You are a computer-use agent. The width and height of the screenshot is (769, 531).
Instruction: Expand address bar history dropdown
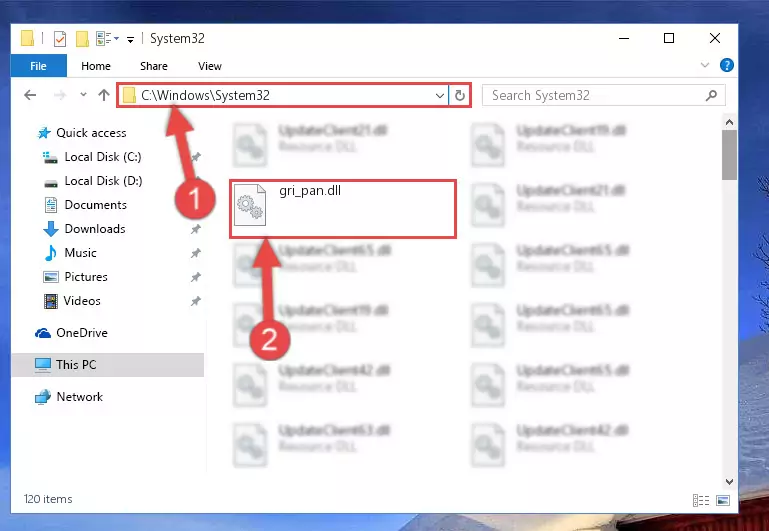click(440, 95)
